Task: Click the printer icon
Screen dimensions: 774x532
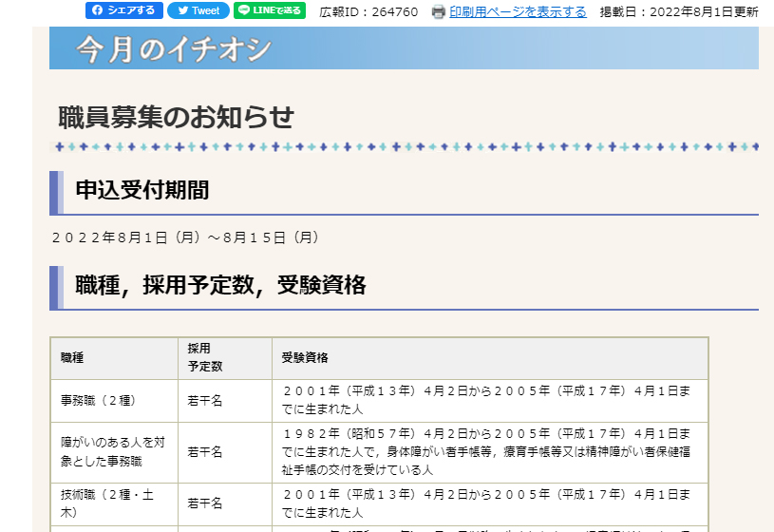Action: pos(438,12)
